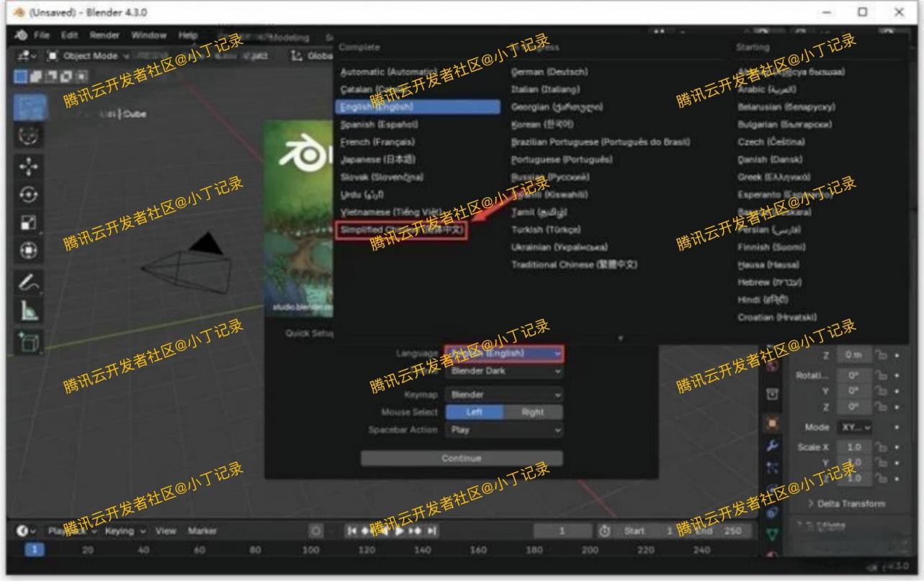Select the Add Cube tool
The width and height of the screenshot is (924, 581).
(30, 343)
